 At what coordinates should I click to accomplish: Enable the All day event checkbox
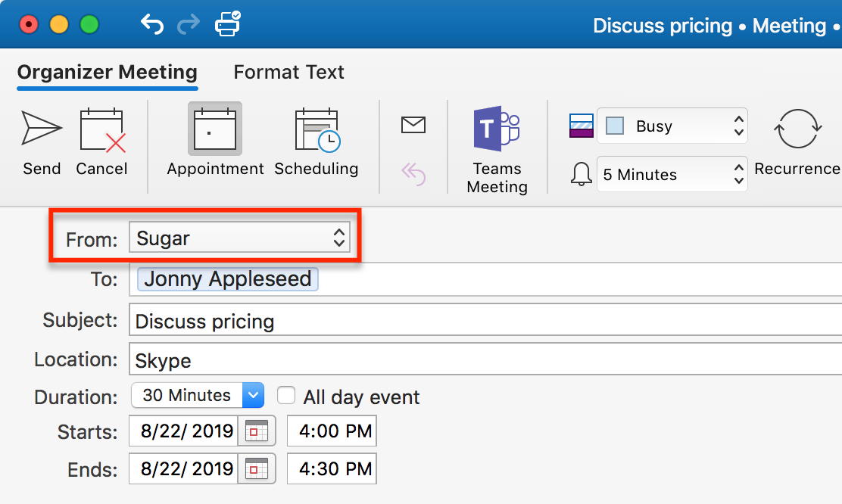tap(286, 396)
